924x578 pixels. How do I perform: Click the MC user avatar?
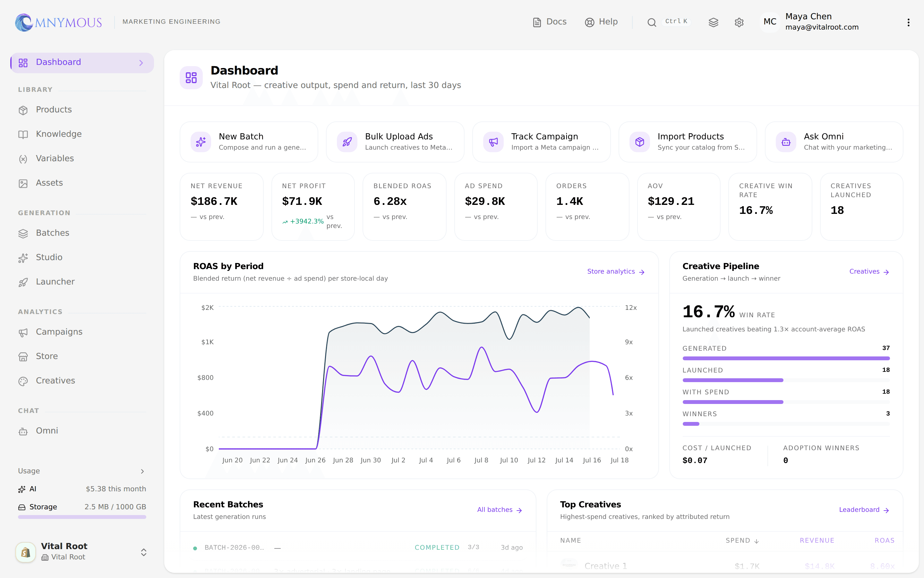[770, 22]
